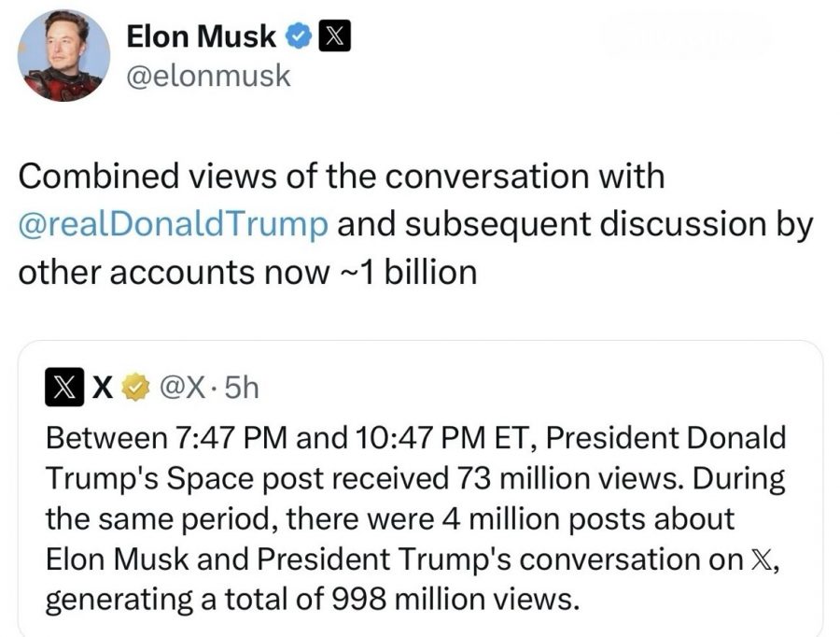Viewport: 840px width, 637px height.
Task: Click the "other accounts now ~1 billion" line
Action: pos(247,274)
